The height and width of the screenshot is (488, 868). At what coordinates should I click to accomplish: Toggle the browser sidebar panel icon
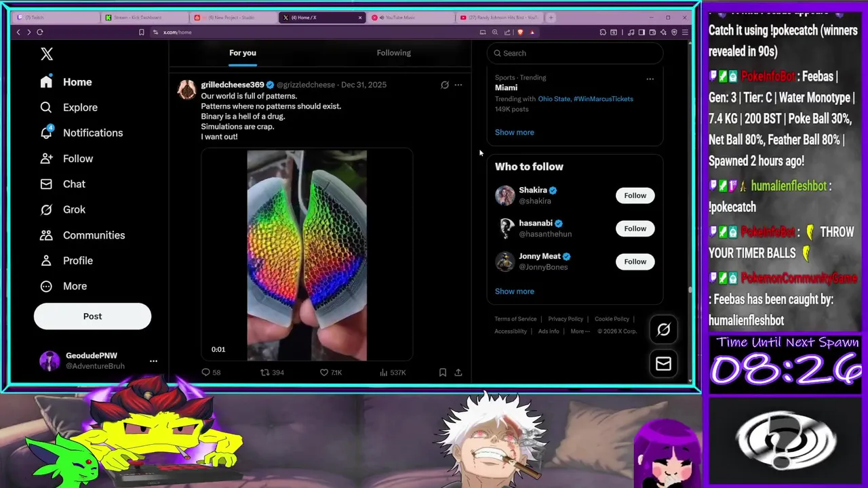click(642, 32)
